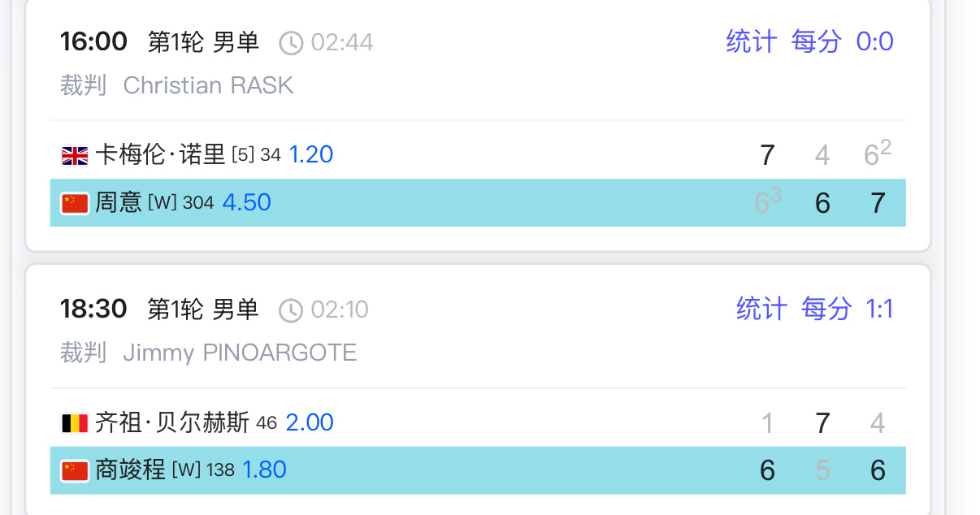Click the 1:1 head-to-head link
Viewport: 980px width, 515px height.
[x=879, y=309]
